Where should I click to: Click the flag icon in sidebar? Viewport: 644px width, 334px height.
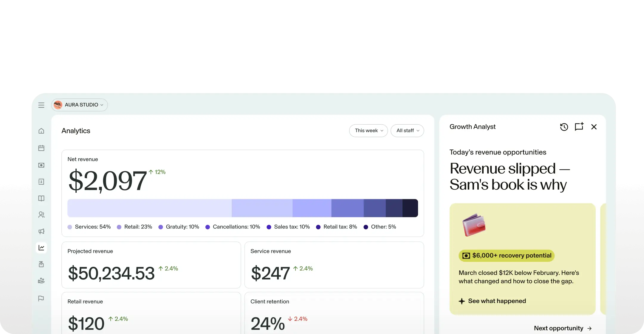(41, 298)
